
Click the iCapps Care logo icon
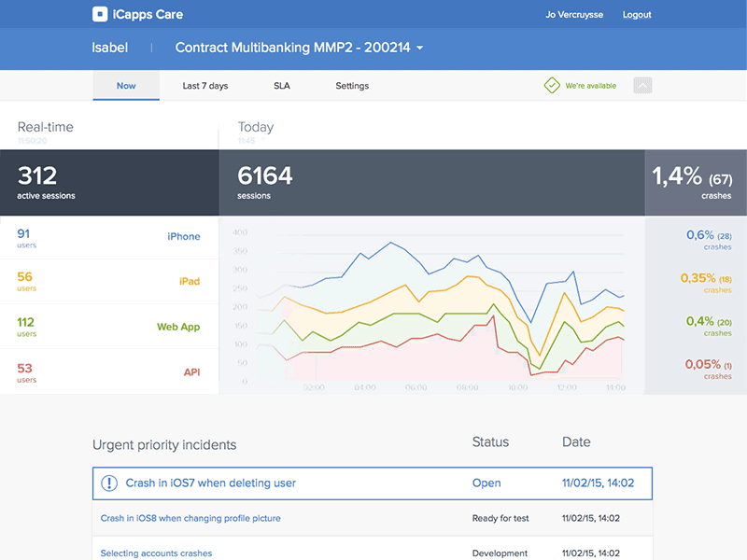102,14
